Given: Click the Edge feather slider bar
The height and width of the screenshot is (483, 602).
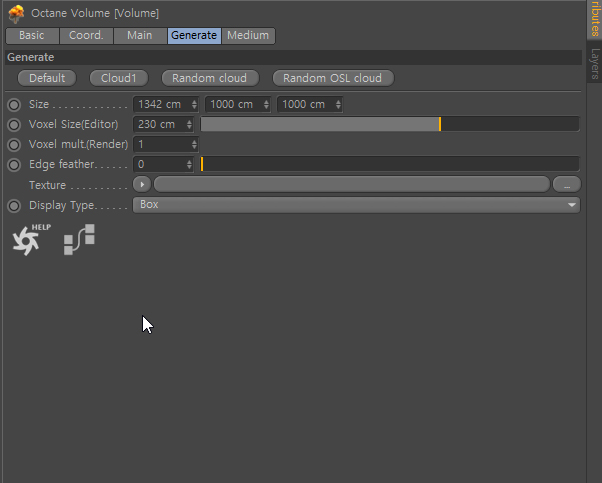Looking at the screenshot, I should click(x=390, y=164).
